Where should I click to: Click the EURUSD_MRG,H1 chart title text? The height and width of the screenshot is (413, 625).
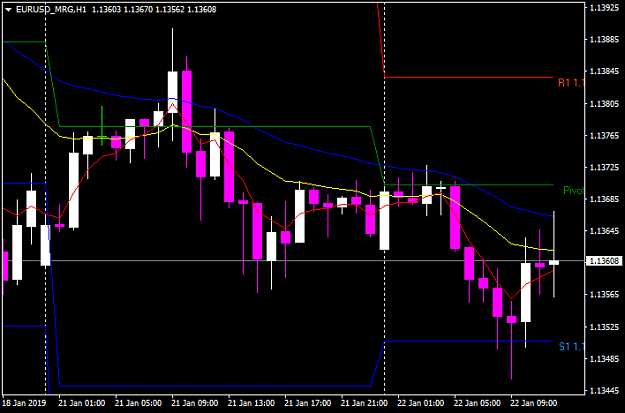click(51, 9)
